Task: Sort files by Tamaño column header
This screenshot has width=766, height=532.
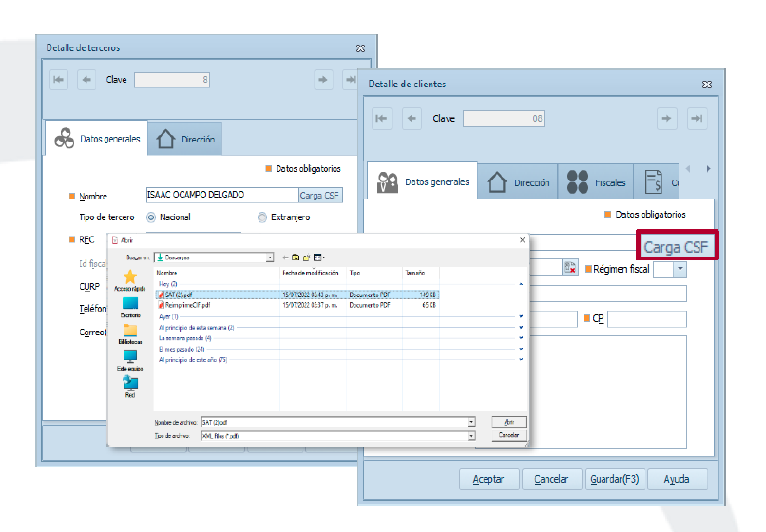Action: click(421, 273)
